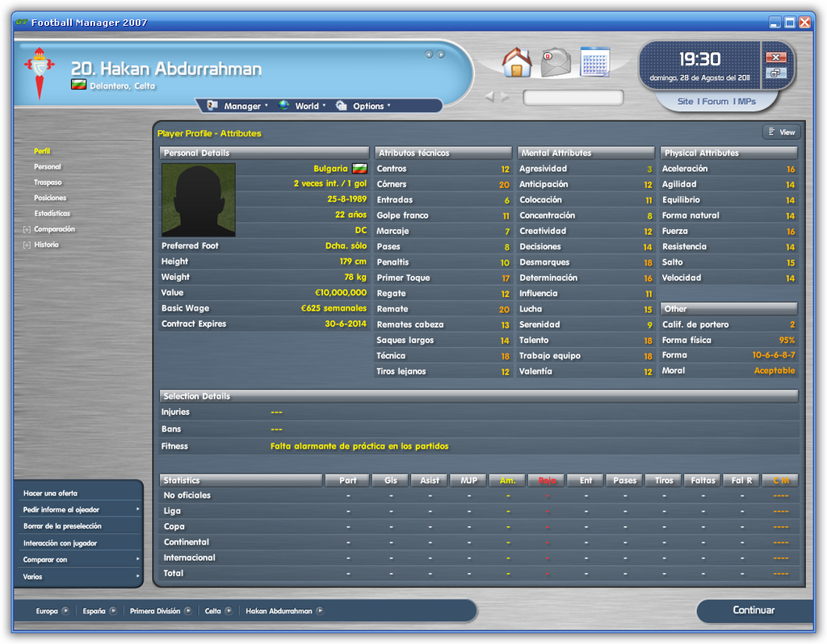This screenshot has width=827, height=644.
Task: Expand the Historia sidebar item
Action: (27, 245)
